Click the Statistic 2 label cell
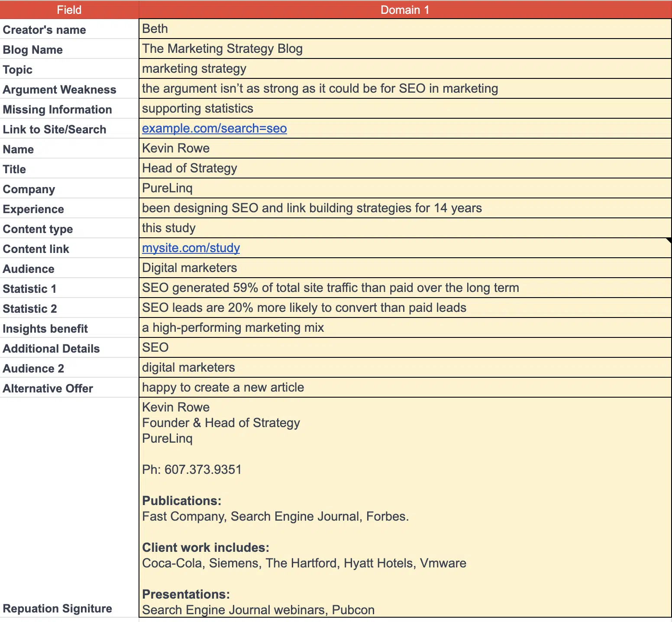This screenshot has width=672, height=622. coord(69,308)
